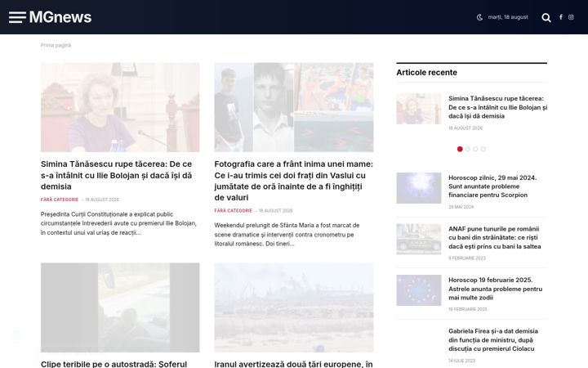This screenshot has width=588, height=368.
Task: Click excerpt beginning Președinta Curții Constituționale
Action: click(x=118, y=223)
